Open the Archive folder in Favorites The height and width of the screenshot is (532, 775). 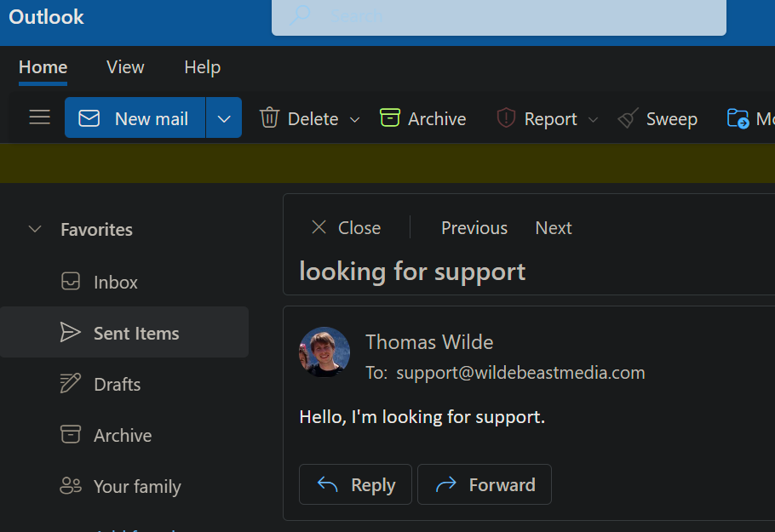[122, 435]
